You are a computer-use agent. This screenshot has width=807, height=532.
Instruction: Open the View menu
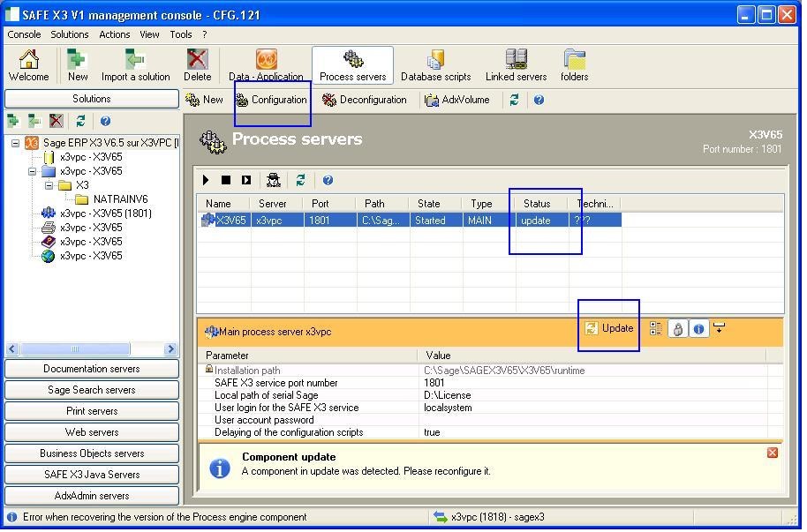click(x=149, y=34)
